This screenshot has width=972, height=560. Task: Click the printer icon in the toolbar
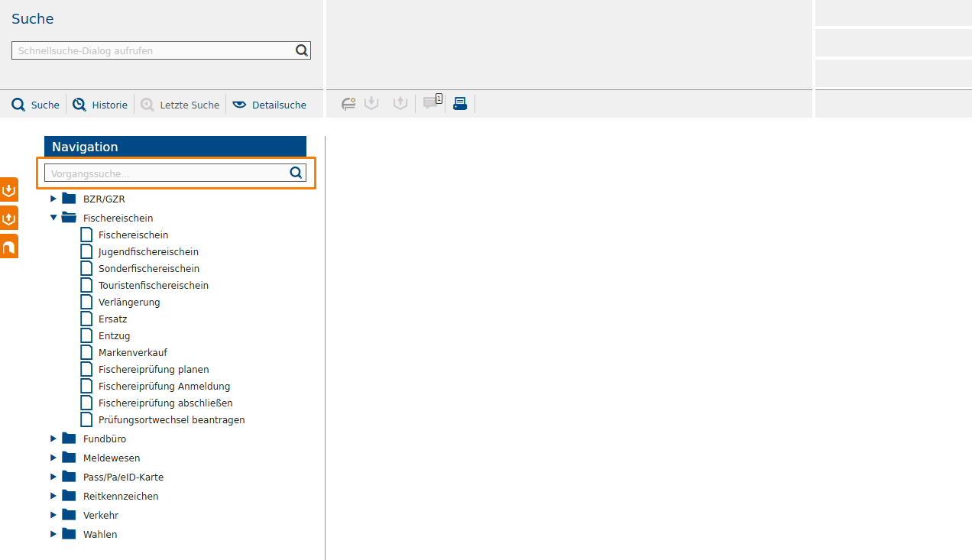coord(460,104)
